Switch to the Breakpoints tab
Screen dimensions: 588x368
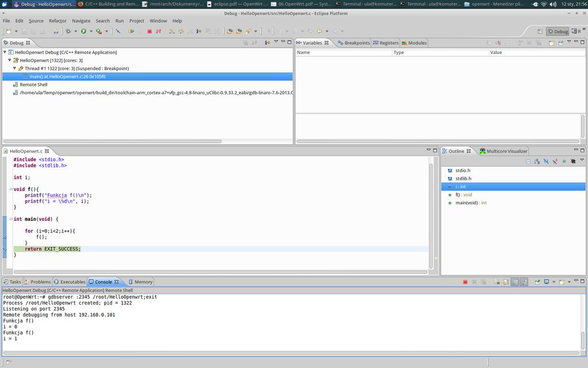click(354, 43)
